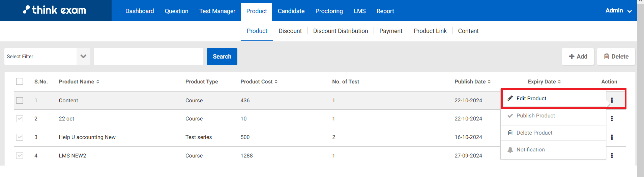Select Delete Product in context menu

534,133
